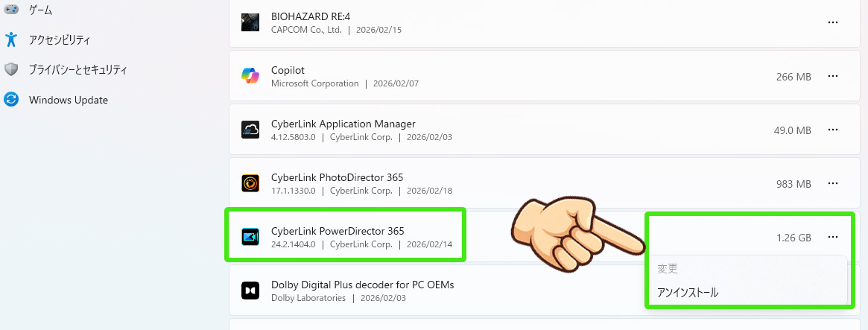The height and width of the screenshot is (330, 868).
Task: Open more options for BIOHAZARD RE:4
Action: pos(833,22)
